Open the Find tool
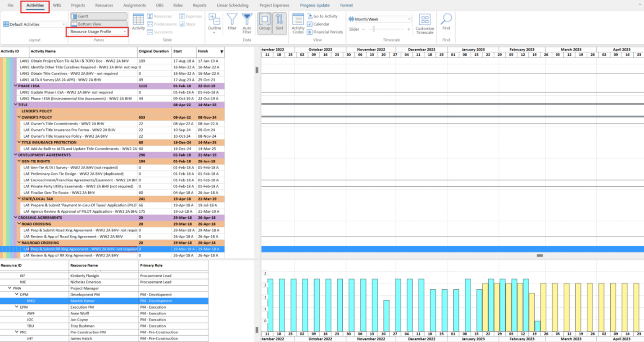The width and height of the screenshot is (644, 342). click(x=446, y=20)
